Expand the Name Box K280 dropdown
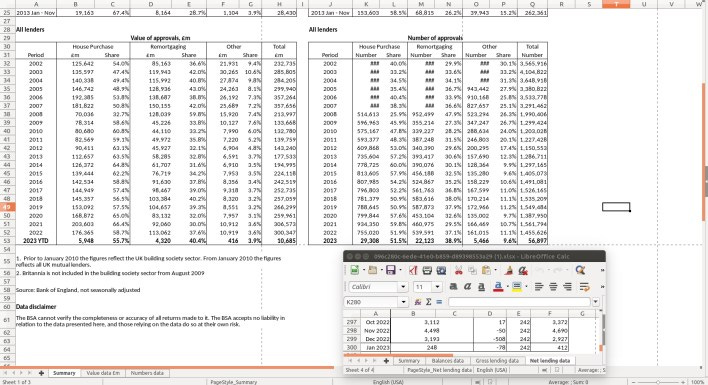The width and height of the screenshot is (708, 385). pos(403,302)
